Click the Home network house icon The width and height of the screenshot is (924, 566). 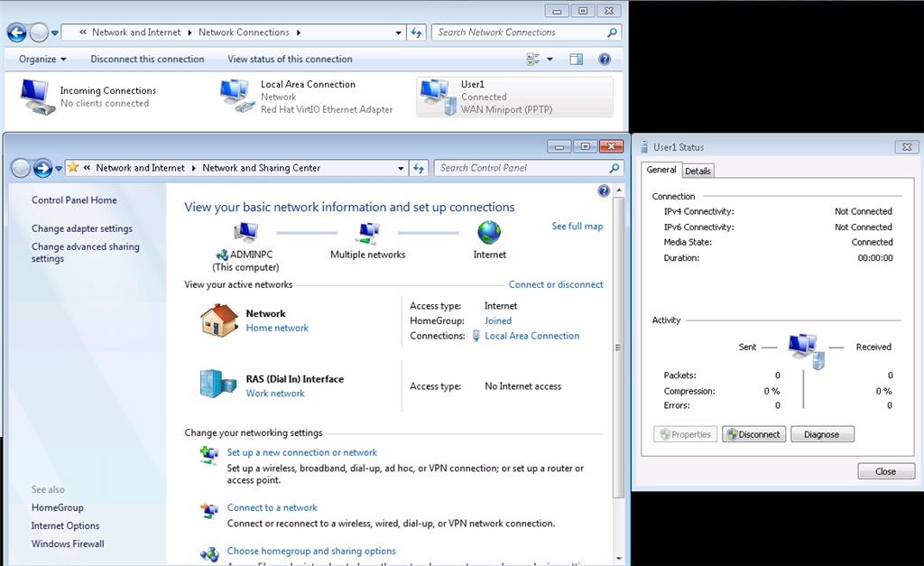click(218, 320)
